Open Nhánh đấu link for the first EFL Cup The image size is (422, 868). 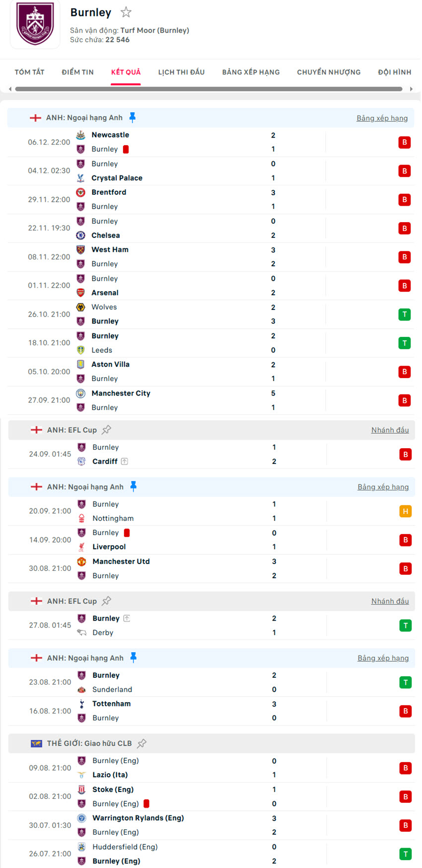pos(390,430)
